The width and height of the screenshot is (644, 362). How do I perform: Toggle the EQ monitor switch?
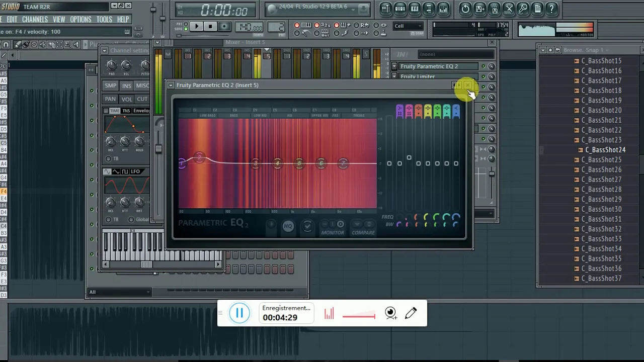point(333,224)
